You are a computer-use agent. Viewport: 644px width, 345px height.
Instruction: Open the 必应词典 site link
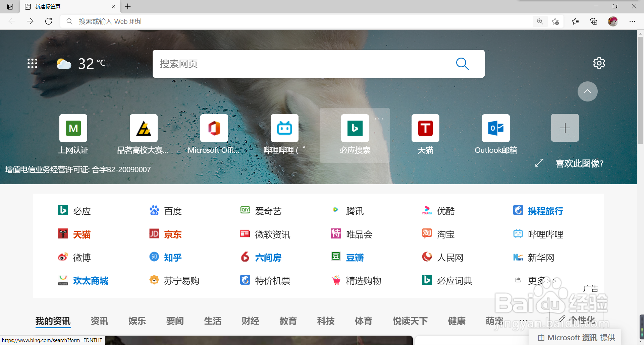click(447, 280)
